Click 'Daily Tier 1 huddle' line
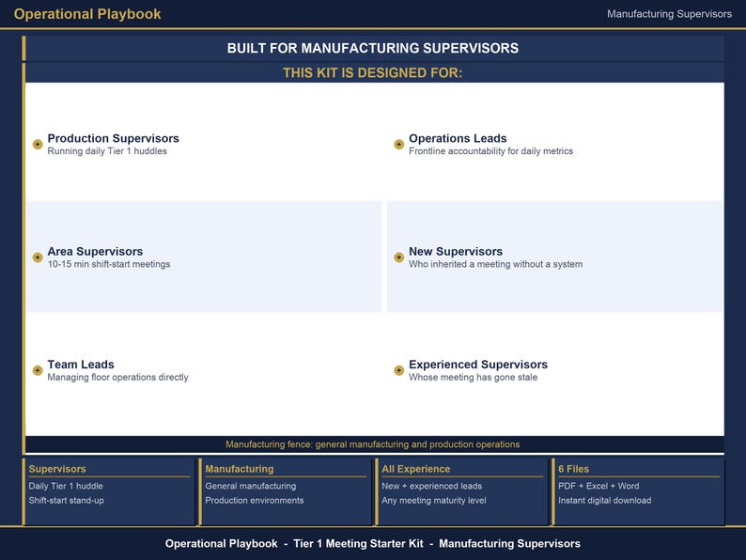Image resolution: width=746 pixels, height=560 pixels. [x=66, y=487]
